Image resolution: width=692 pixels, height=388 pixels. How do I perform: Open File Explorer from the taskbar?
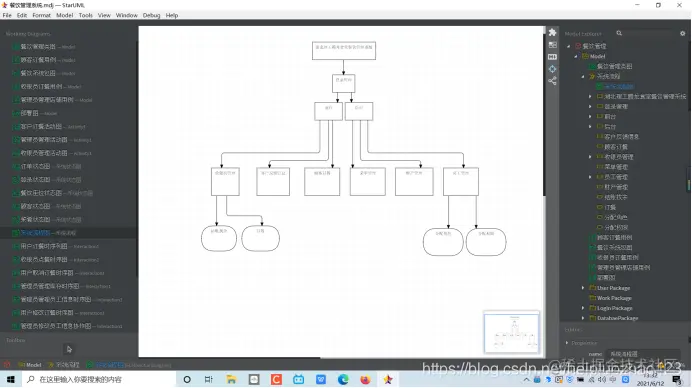click(x=231, y=379)
